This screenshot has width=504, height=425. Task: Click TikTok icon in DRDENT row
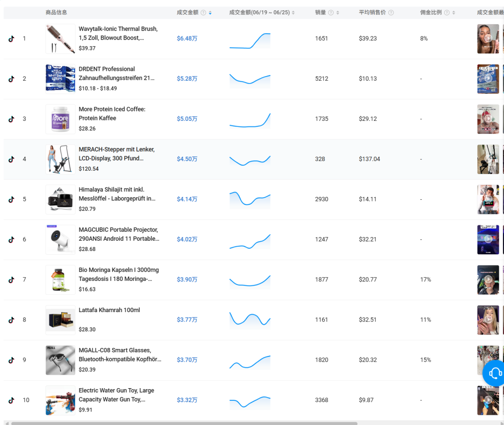11,79
